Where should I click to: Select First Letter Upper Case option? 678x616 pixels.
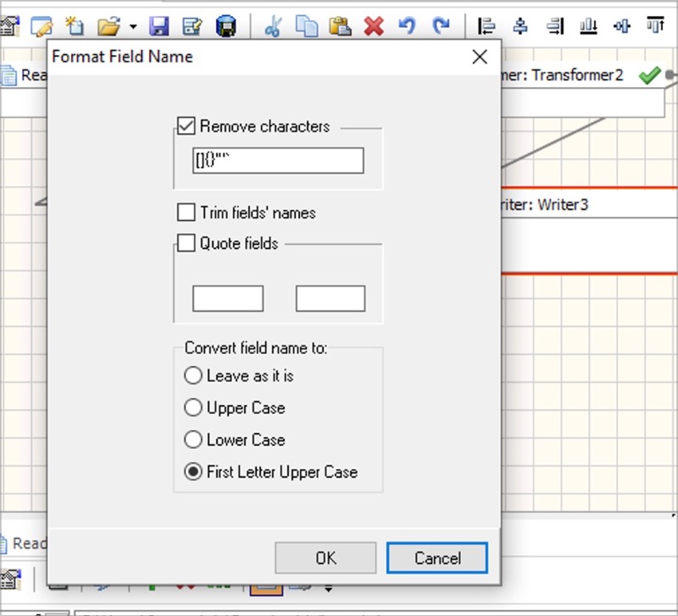193,471
